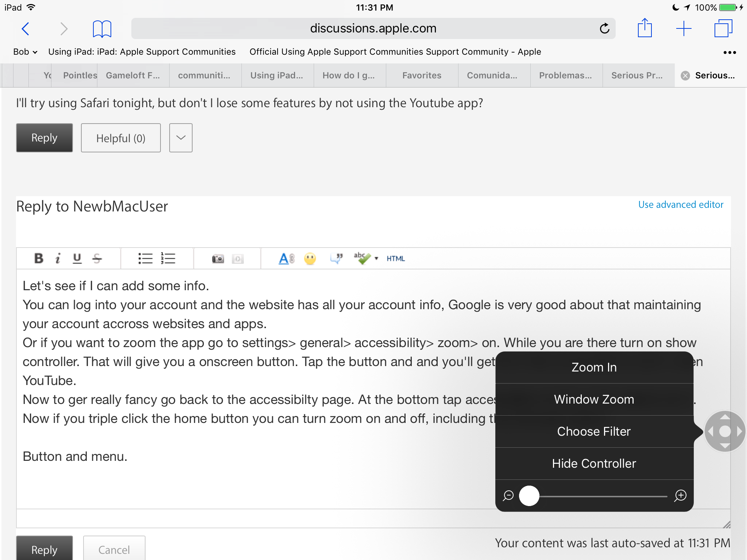Toggle underline formatting in editor
This screenshot has width=747, height=560.
tap(77, 258)
